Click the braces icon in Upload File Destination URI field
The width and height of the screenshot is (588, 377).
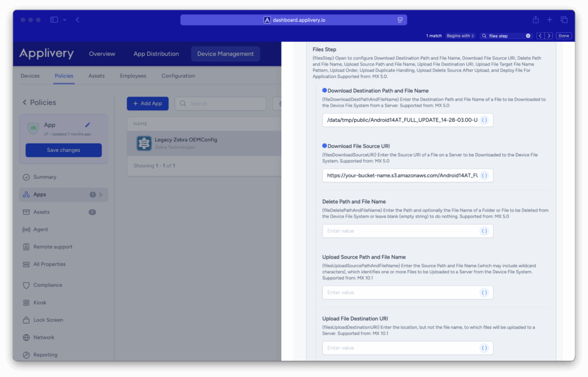click(484, 348)
